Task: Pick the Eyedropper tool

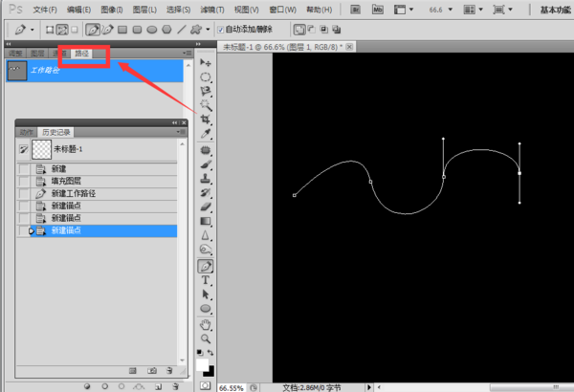Action: point(206,134)
